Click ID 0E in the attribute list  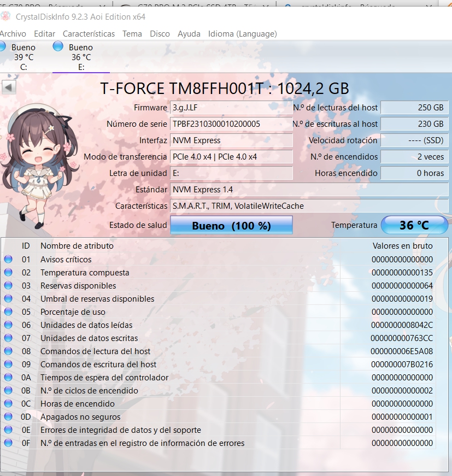tap(26, 430)
